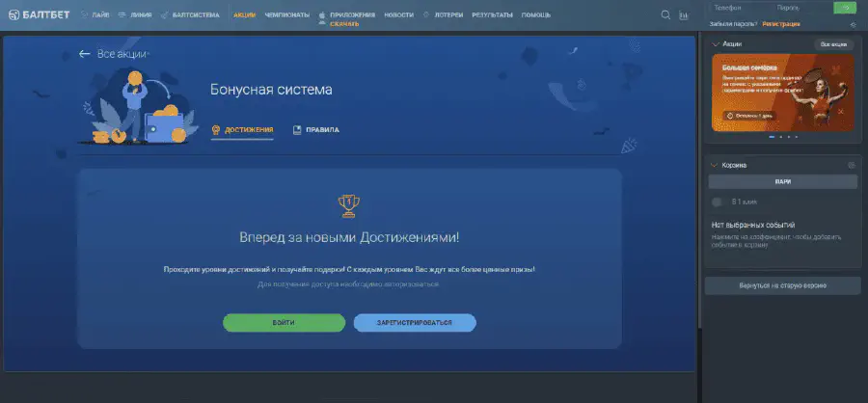Image resolution: width=868 pixels, height=403 pixels.
Task: Select the АКЦИИ menu item
Action: 245,15
